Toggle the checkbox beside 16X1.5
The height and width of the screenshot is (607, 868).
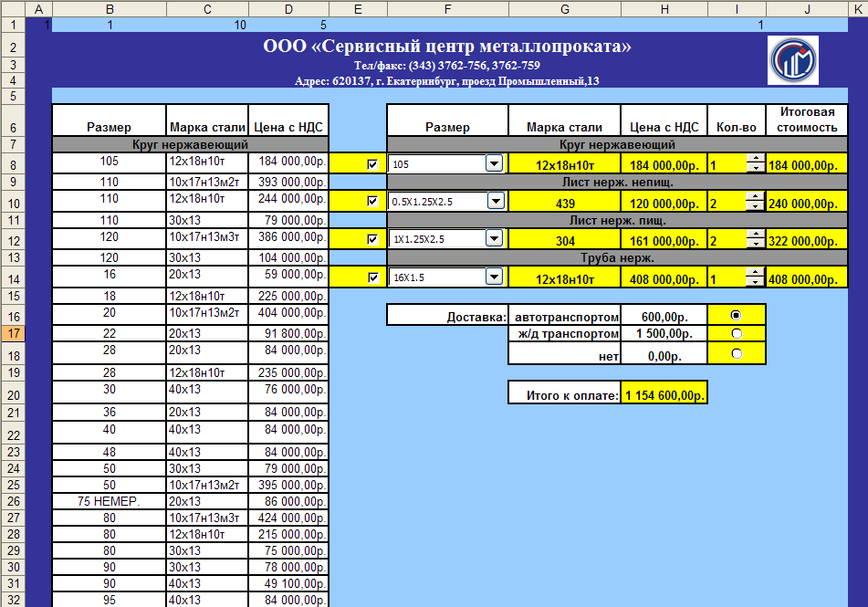(x=372, y=277)
